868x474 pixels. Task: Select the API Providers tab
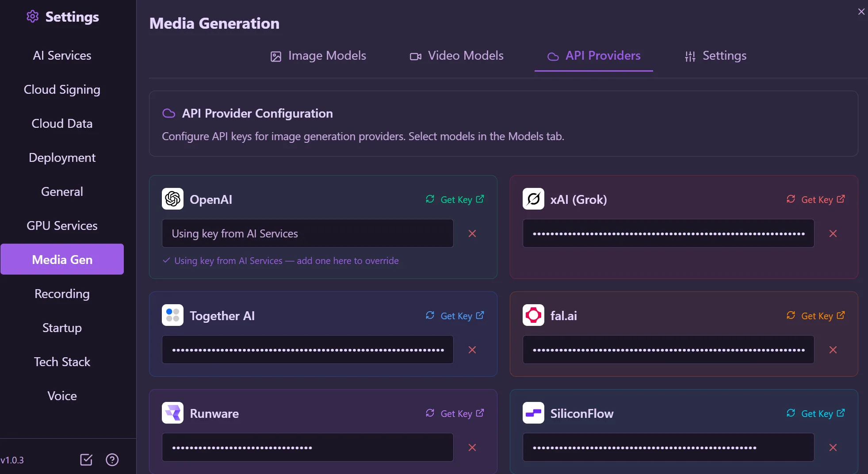coord(594,56)
